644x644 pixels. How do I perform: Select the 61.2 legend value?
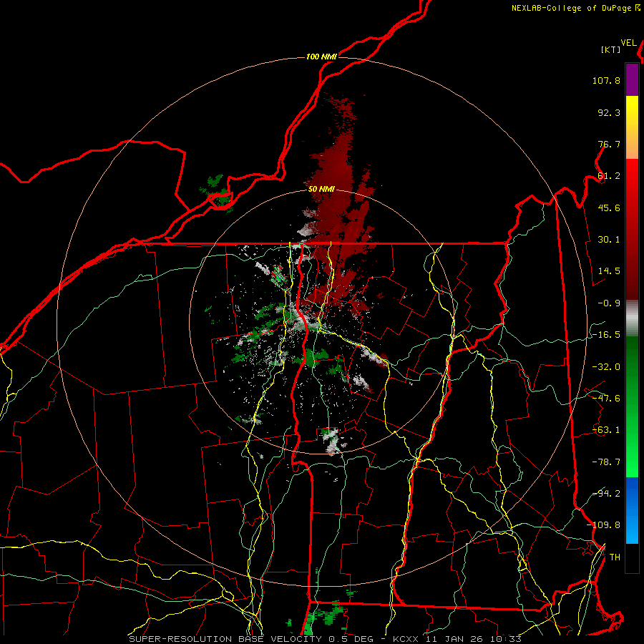click(609, 176)
